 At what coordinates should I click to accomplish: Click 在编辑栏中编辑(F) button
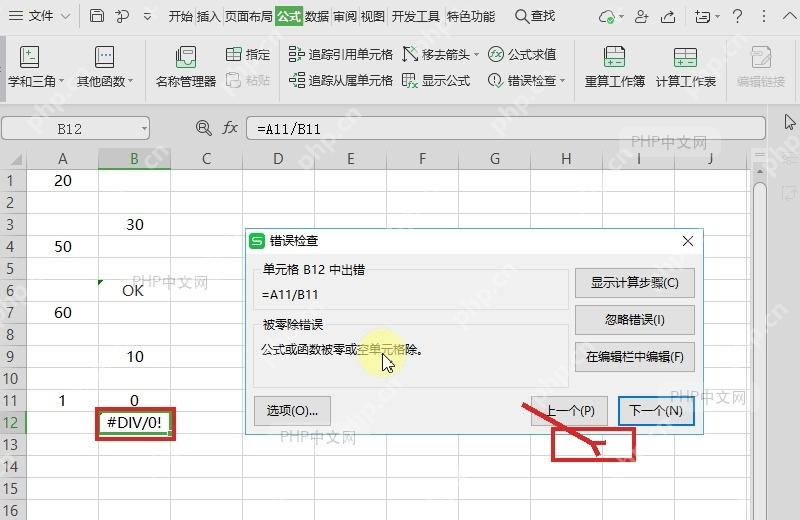click(x=635, y=357)
